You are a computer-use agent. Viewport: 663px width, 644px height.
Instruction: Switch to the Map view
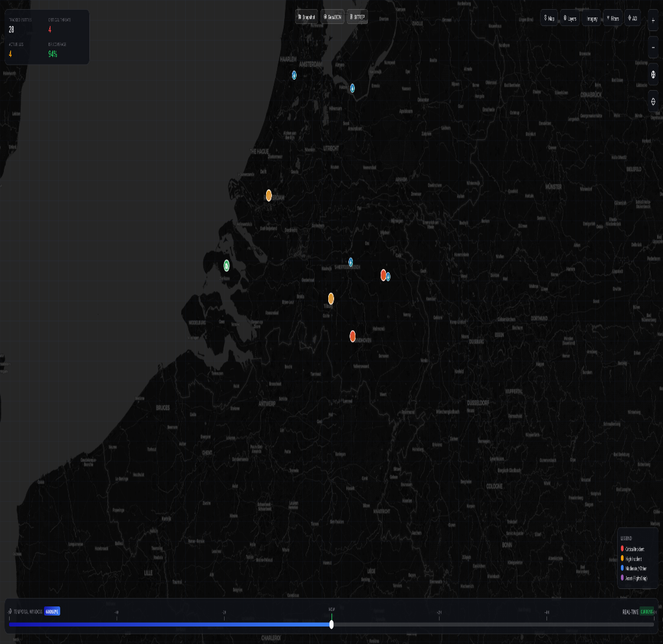[x=549, y=19]
